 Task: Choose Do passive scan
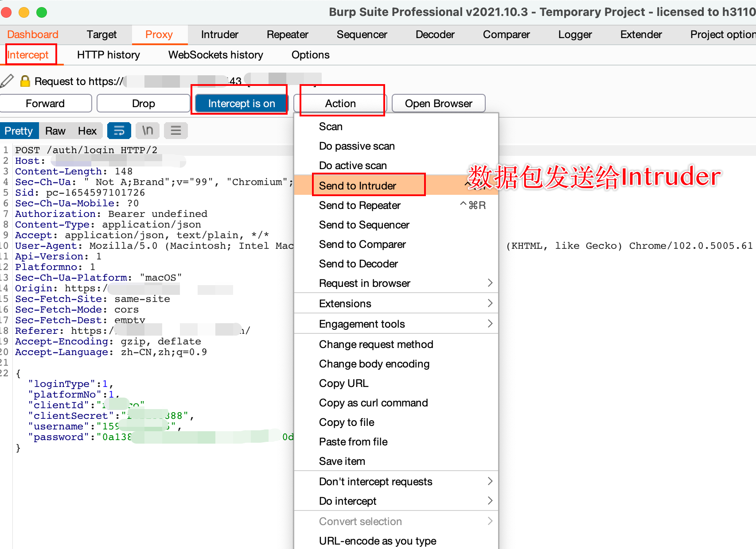coord(396,146)
